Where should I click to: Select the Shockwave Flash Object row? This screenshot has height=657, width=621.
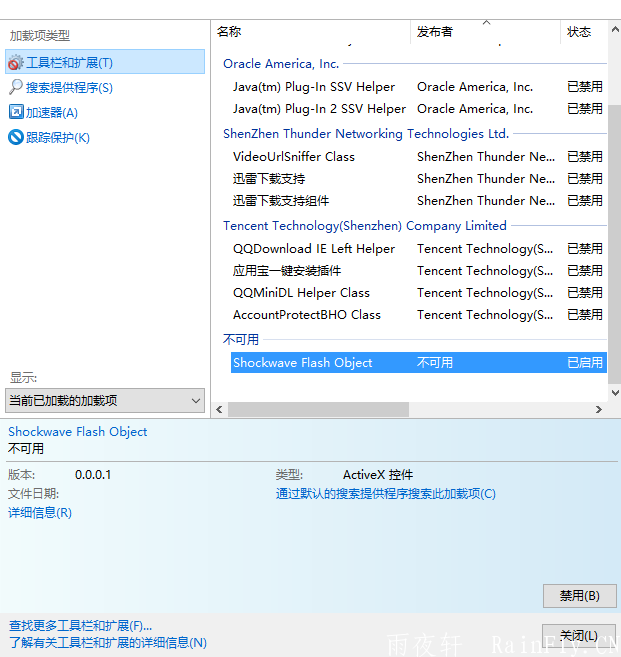(303, 363)
